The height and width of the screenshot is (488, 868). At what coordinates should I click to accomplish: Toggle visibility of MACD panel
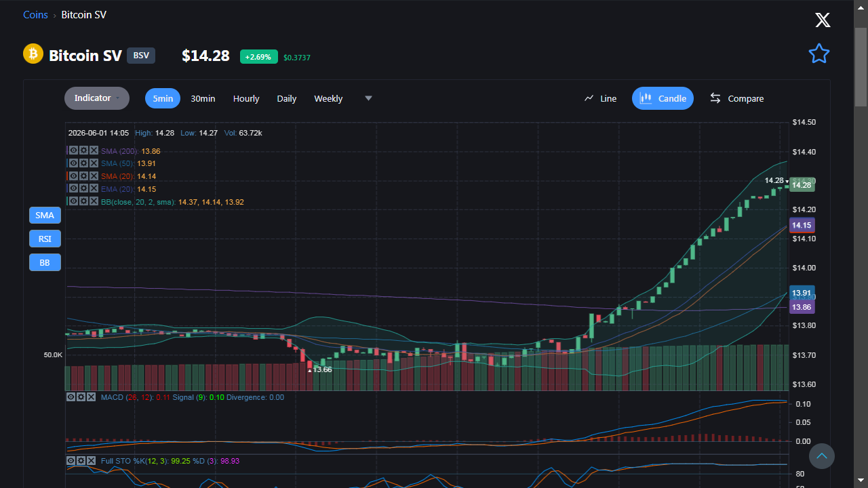[x=71, y=396]
